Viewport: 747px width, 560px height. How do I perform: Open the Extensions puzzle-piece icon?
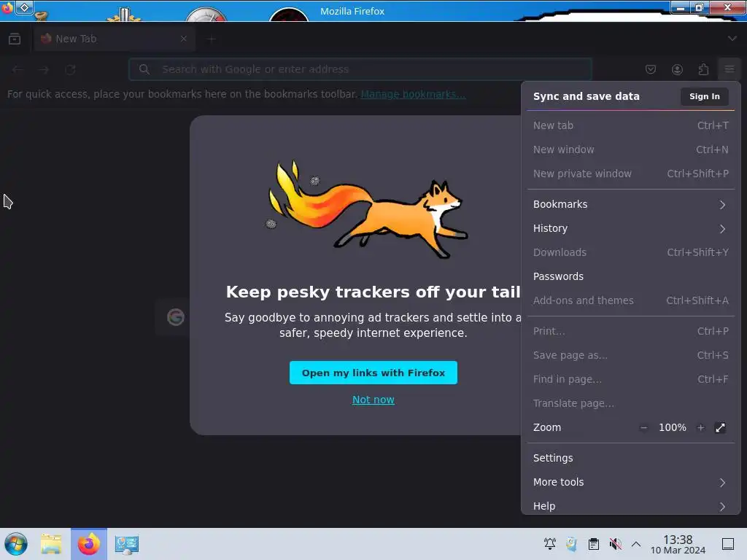pyautogui.click(x=704, y=69)
